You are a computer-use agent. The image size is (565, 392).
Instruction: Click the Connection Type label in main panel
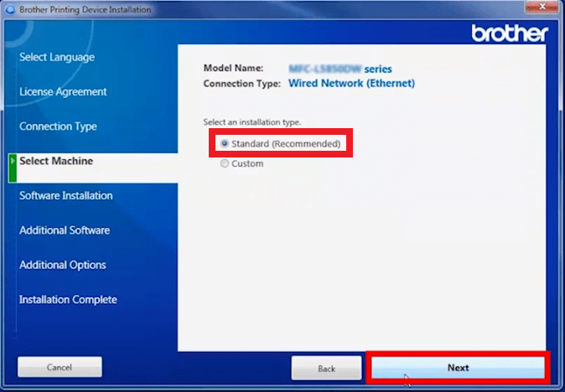[241, 84]
